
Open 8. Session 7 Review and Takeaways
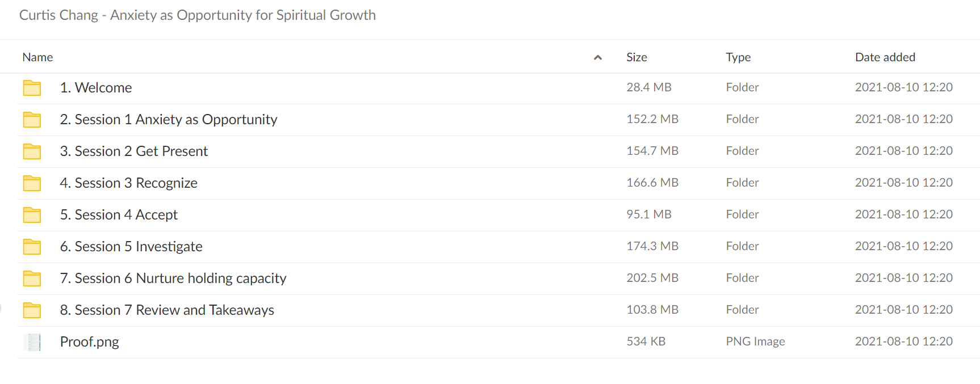pos(167,310)
